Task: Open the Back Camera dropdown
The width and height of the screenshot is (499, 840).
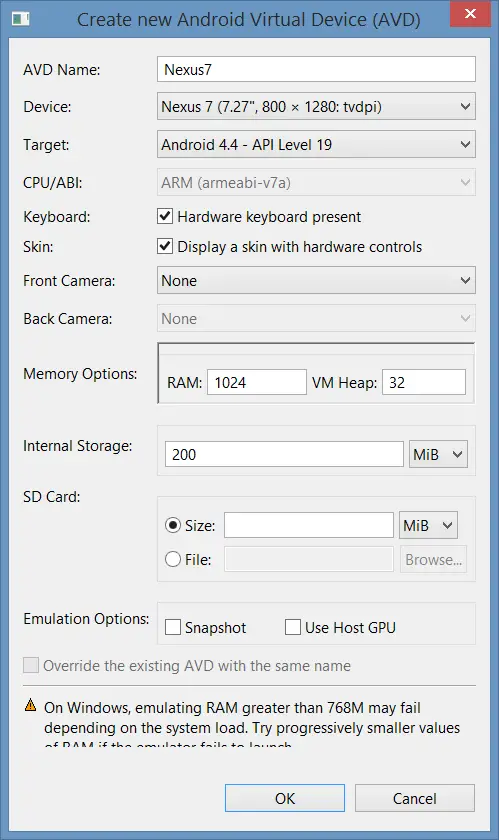Action: coord(316,319)
